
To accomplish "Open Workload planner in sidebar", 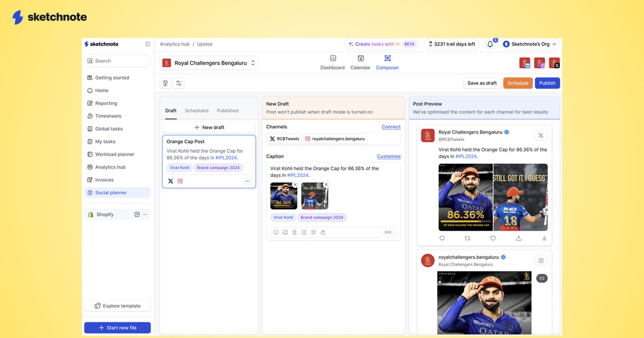I will click(x=117, y=154).
